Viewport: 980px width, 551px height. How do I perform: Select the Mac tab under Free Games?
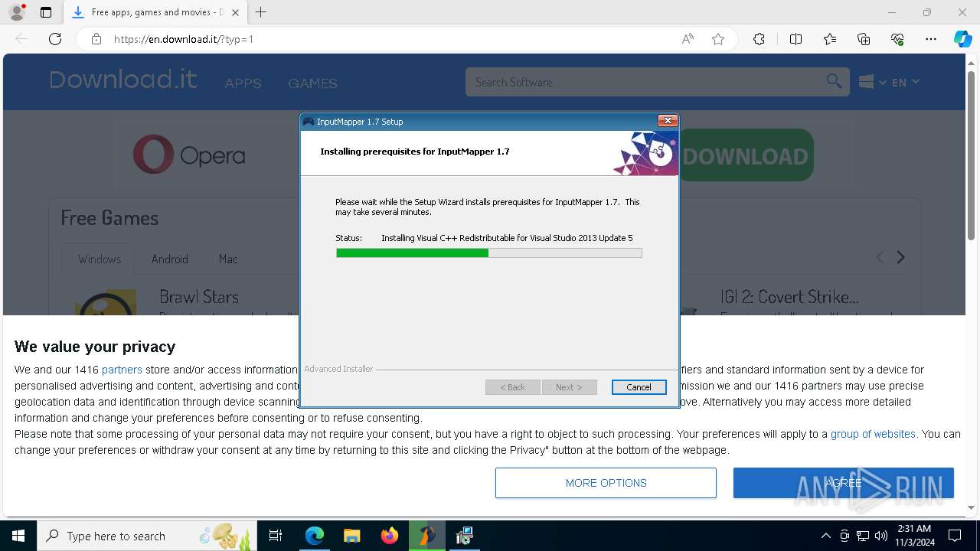click(228, 259)
